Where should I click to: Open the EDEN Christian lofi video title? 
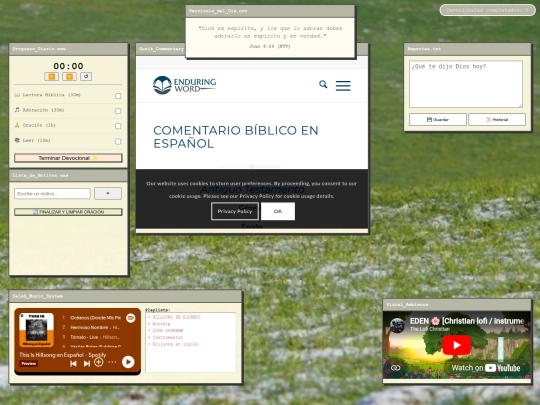click(467, 321)
